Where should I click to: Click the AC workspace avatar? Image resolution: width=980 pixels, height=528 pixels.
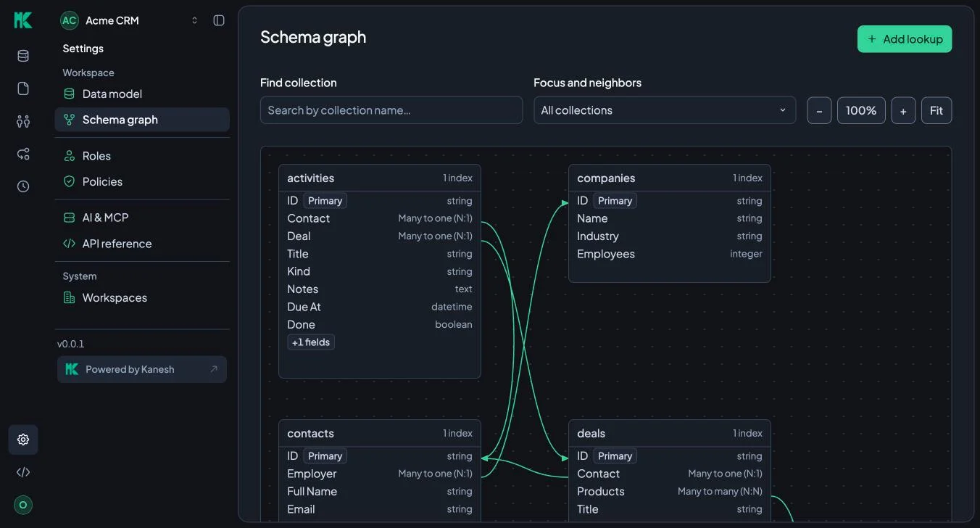(70, 20)
